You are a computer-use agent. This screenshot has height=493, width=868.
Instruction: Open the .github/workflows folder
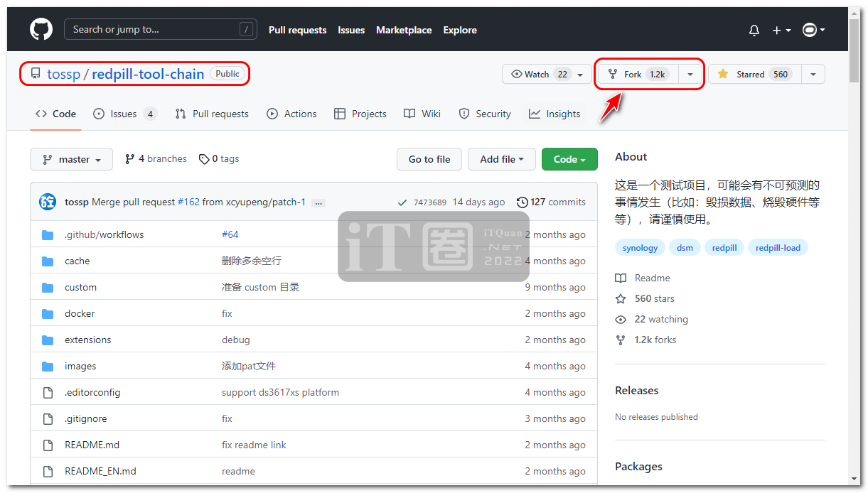104,234
